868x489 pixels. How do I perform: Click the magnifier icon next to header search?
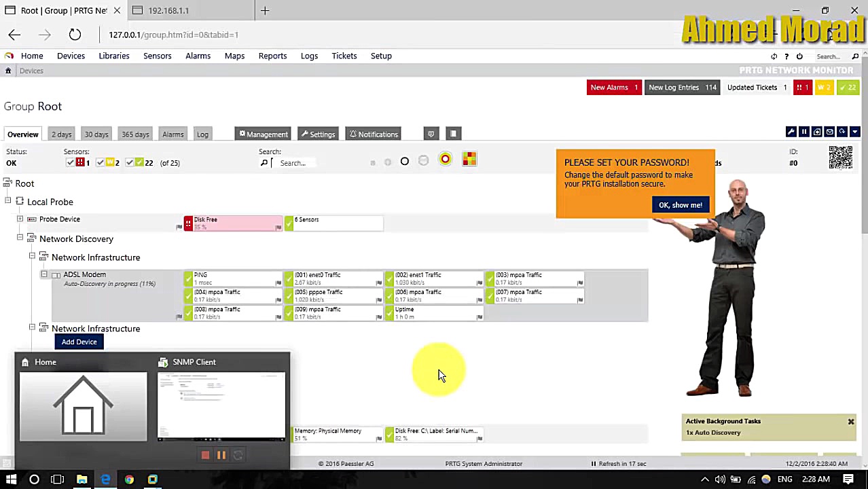click(x=855, y=56)
